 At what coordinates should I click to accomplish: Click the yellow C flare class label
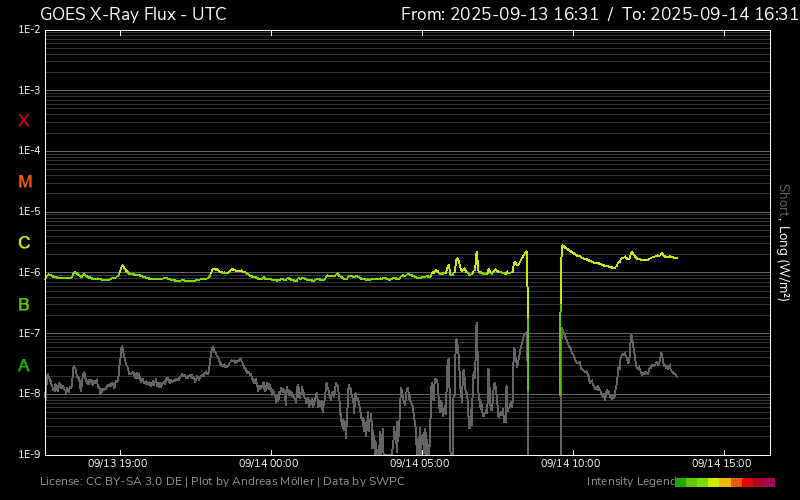(x=24, y=243)
